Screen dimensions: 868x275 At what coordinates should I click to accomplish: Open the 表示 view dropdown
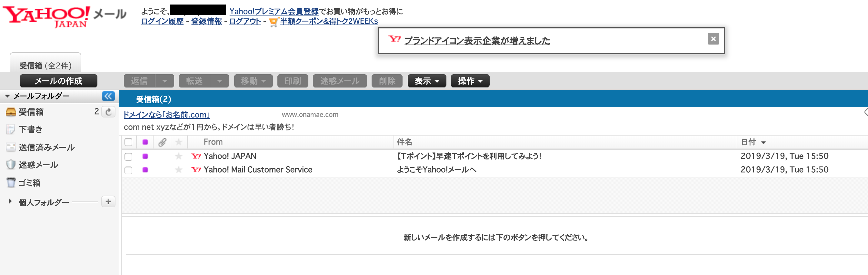427,81
